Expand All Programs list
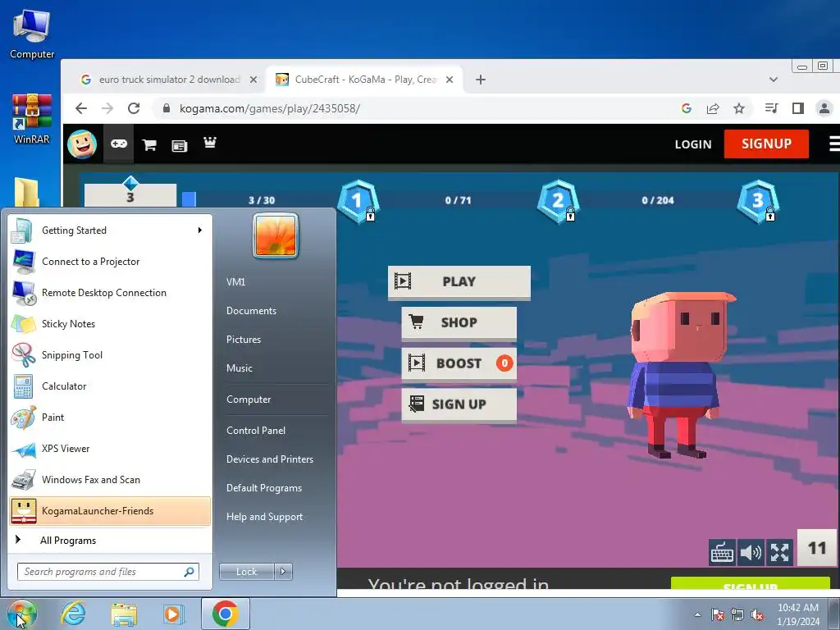This screenshot has height=630, width=840. coord(110,541)
